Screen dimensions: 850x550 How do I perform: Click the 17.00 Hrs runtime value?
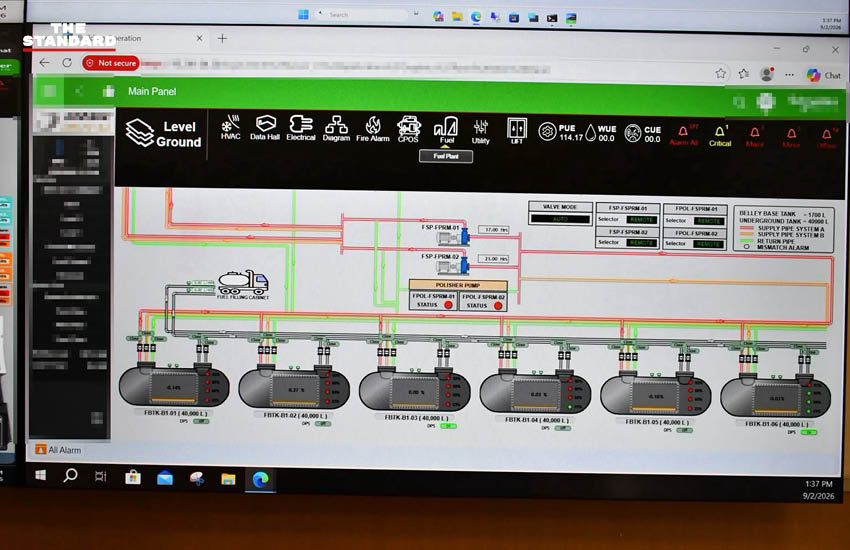point(494,230)
